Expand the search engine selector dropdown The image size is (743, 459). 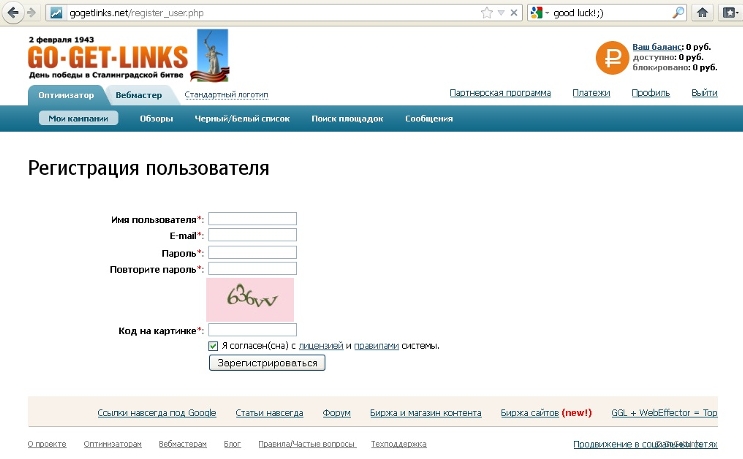[539, 13]
